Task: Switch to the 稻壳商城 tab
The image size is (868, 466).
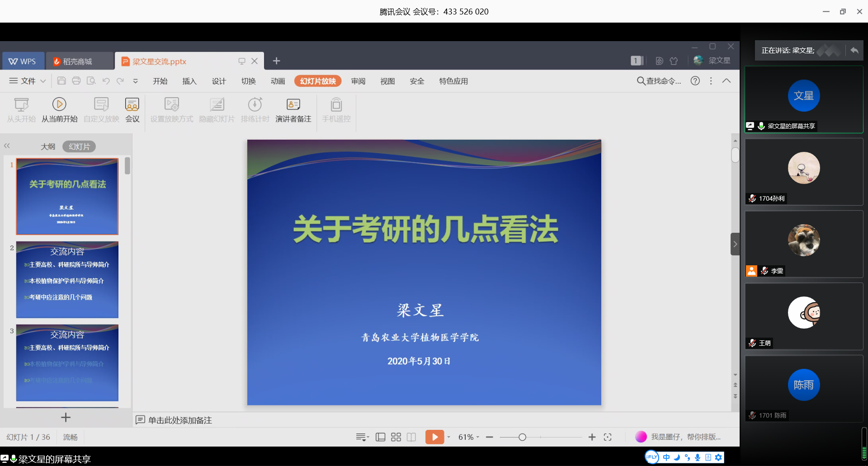Action: point(77,61)
